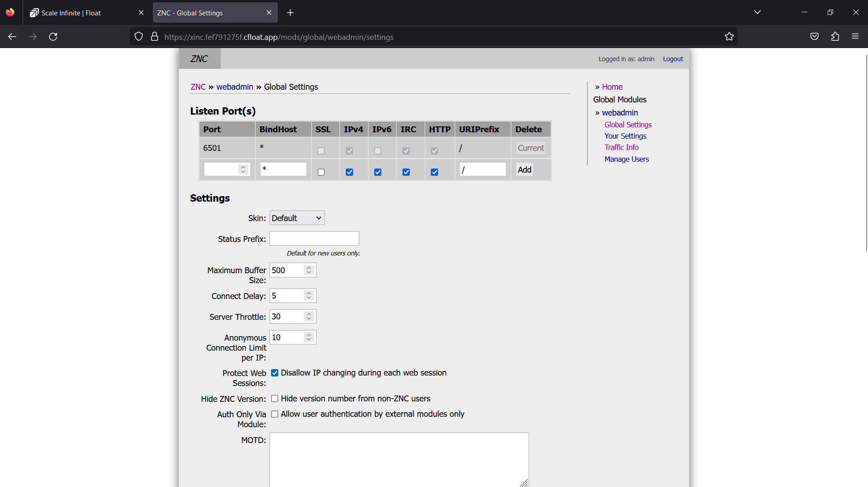The height and width of the screenshot is (487, 868).
Task: Log out using the Logout link
Action: click(673, 59)
